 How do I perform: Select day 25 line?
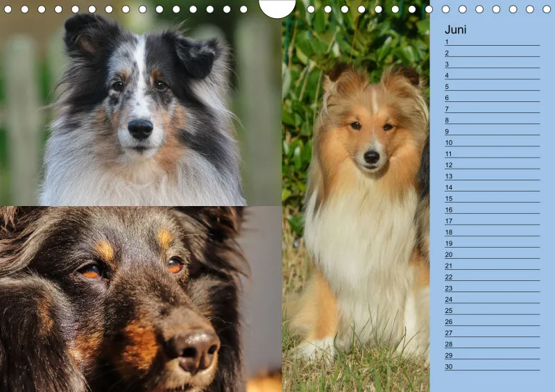coord(492,311)
